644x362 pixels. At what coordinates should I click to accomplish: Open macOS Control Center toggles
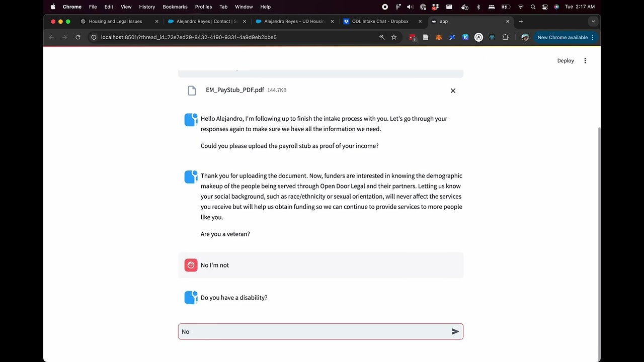coord(545,7)
